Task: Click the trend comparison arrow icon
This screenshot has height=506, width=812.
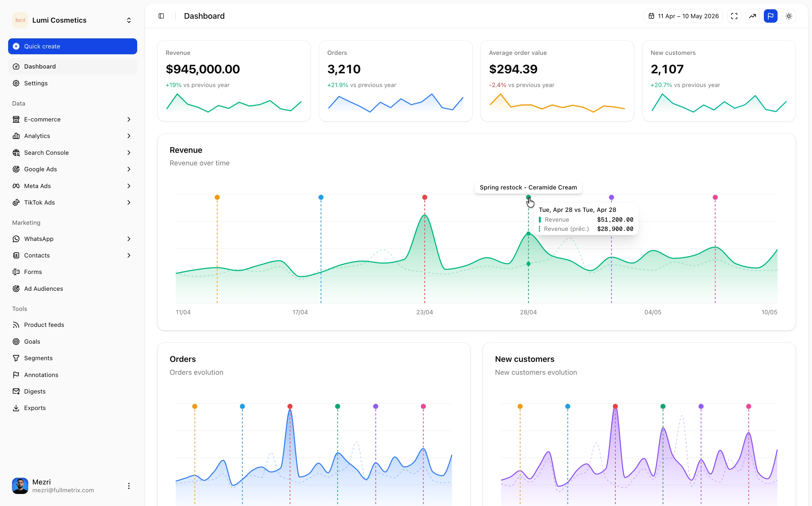Action: 752,16
